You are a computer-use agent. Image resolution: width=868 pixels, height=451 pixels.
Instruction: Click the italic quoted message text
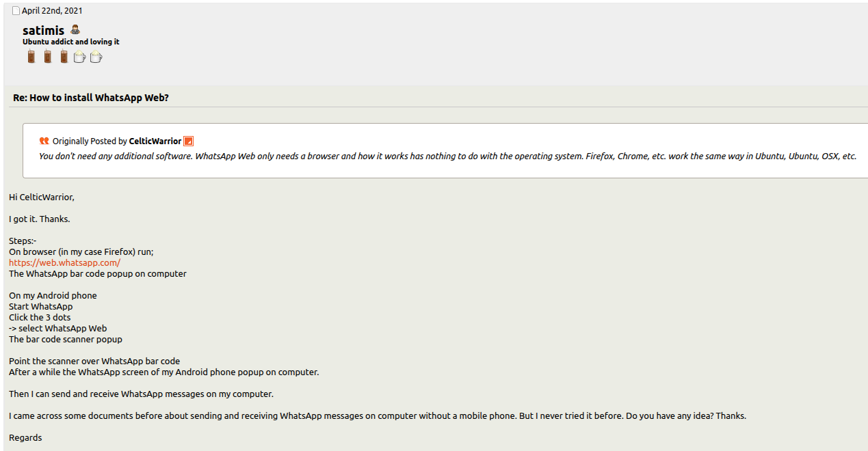pos(447,156)
